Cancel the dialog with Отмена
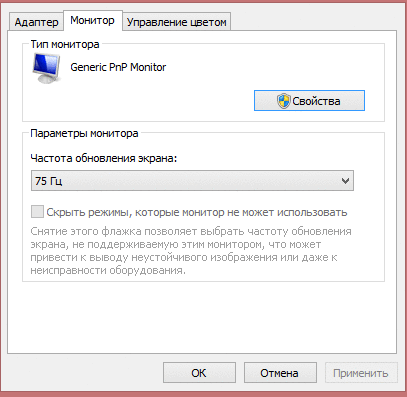Screen dimensions: 407x397 point(280,373)
